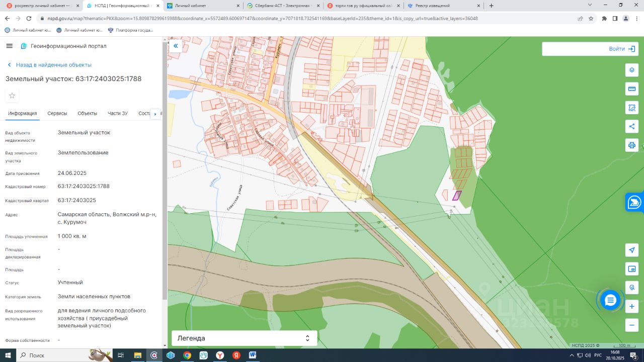
Task: Open the chat support bubble
Action: pos(610,300)
